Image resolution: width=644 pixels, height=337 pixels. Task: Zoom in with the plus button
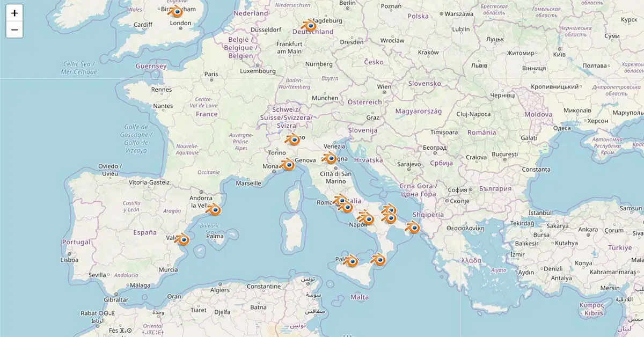point(14,13)
